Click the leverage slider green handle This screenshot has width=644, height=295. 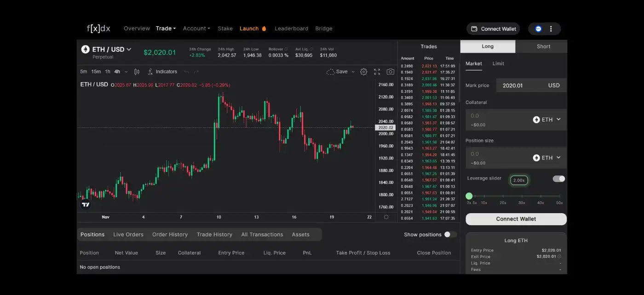(x=469, y=196)
